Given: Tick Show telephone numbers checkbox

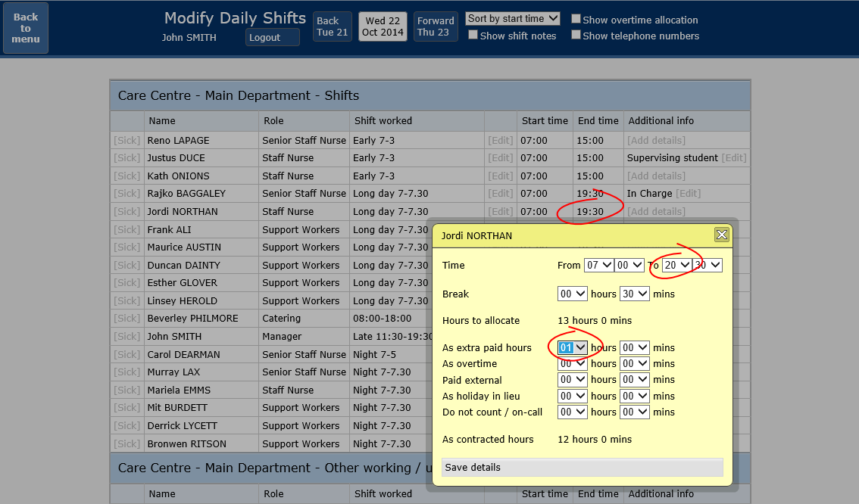Looking at the screenshot, I should (576, 35).
